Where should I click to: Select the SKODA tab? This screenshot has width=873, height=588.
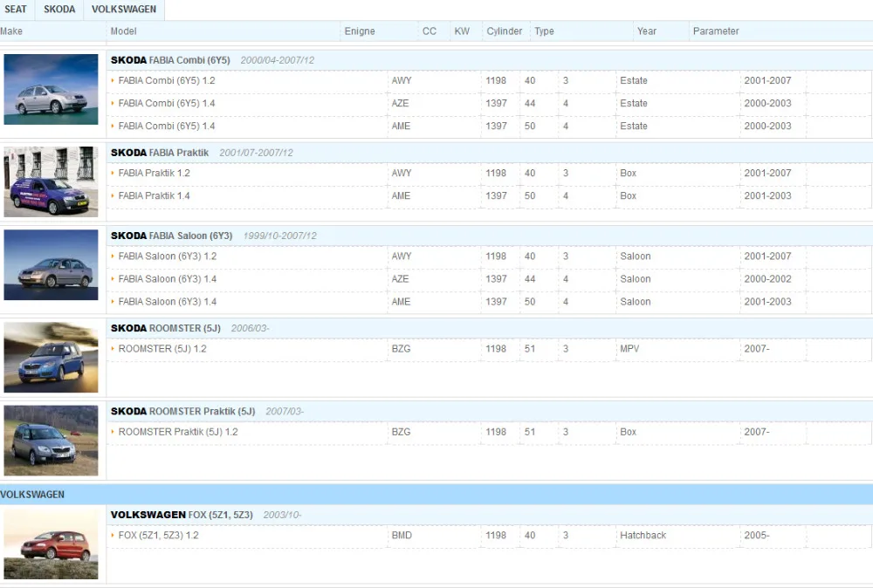59,10
